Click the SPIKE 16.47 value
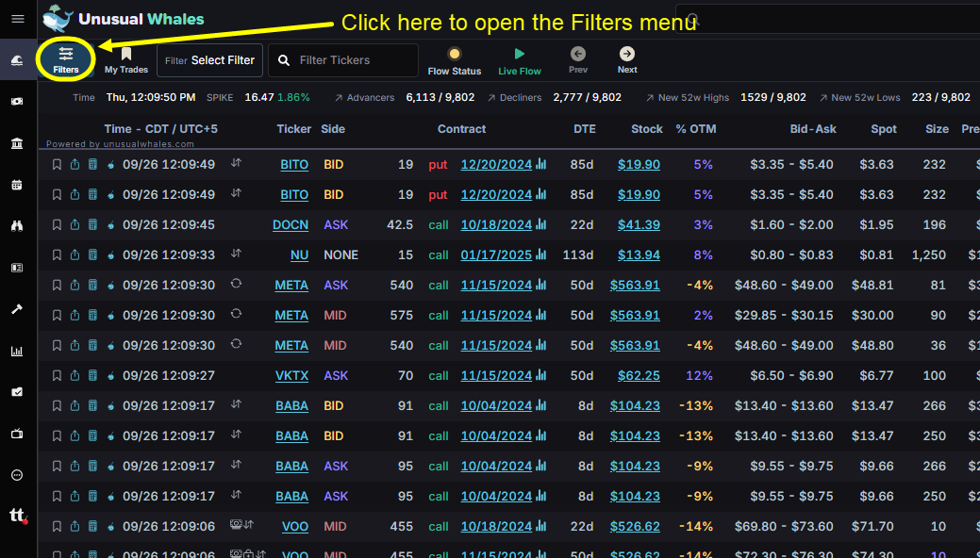Image resolution: width=980 pixels, height=558 pixels. (x=258, y=97)
